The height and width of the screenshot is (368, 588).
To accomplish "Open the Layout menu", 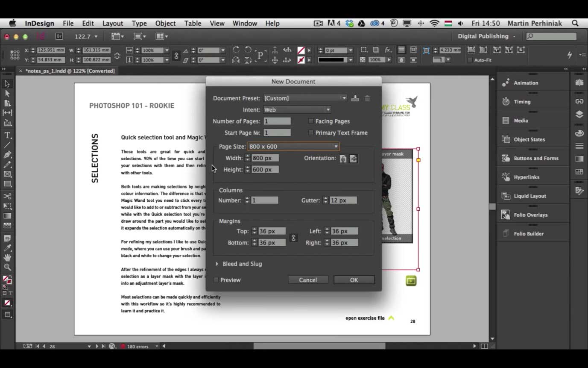I will (112, 24).
